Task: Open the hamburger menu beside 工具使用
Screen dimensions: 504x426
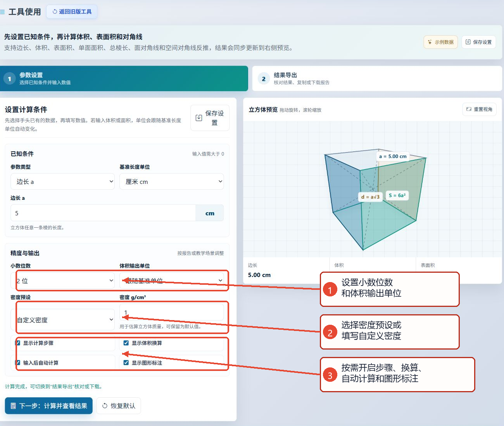Action: [2, 12]
